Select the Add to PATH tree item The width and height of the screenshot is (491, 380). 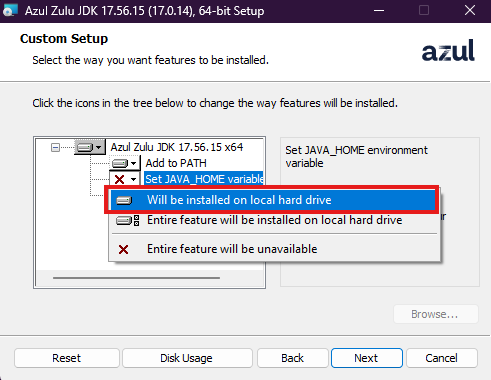pos(176,163)
